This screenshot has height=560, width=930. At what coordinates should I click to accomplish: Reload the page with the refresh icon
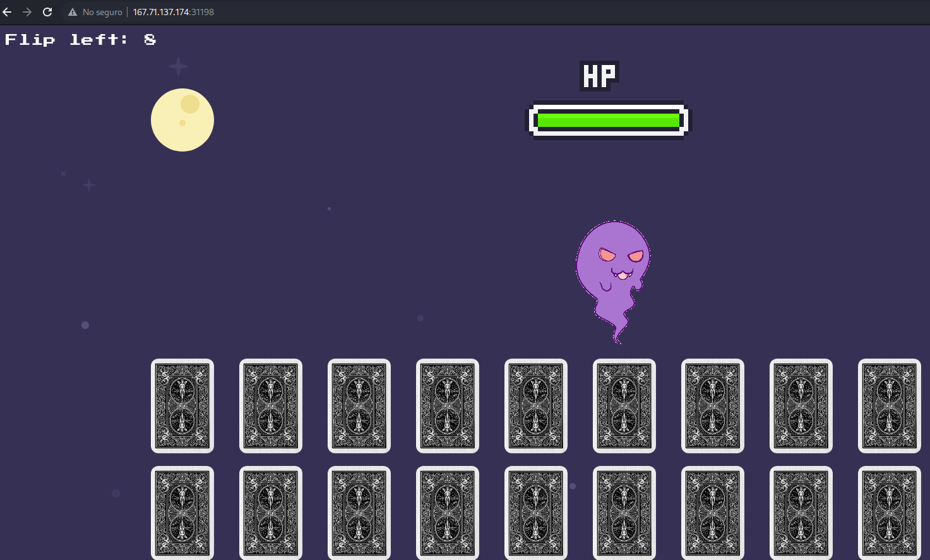[x=47, y=12]
